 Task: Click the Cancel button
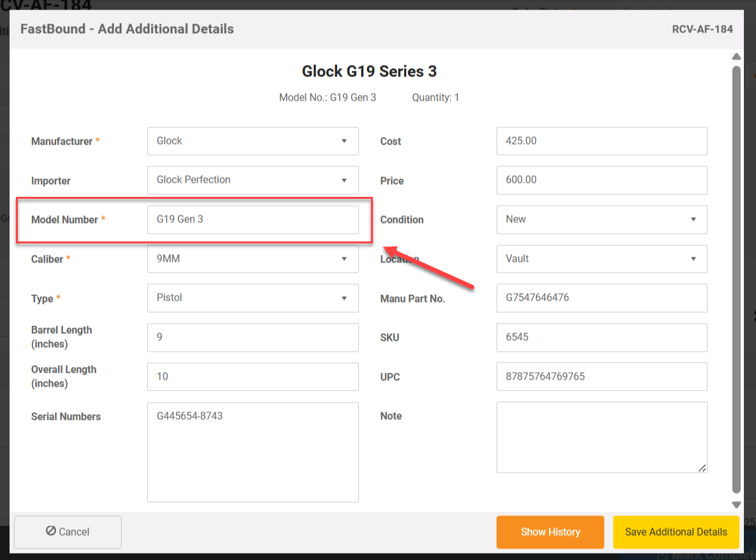68,531
